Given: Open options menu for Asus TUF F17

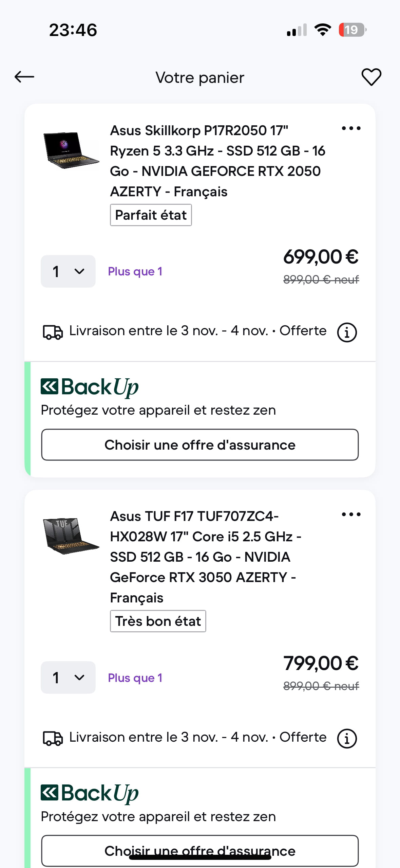Looking at the screenshot, I should (351, 514).
